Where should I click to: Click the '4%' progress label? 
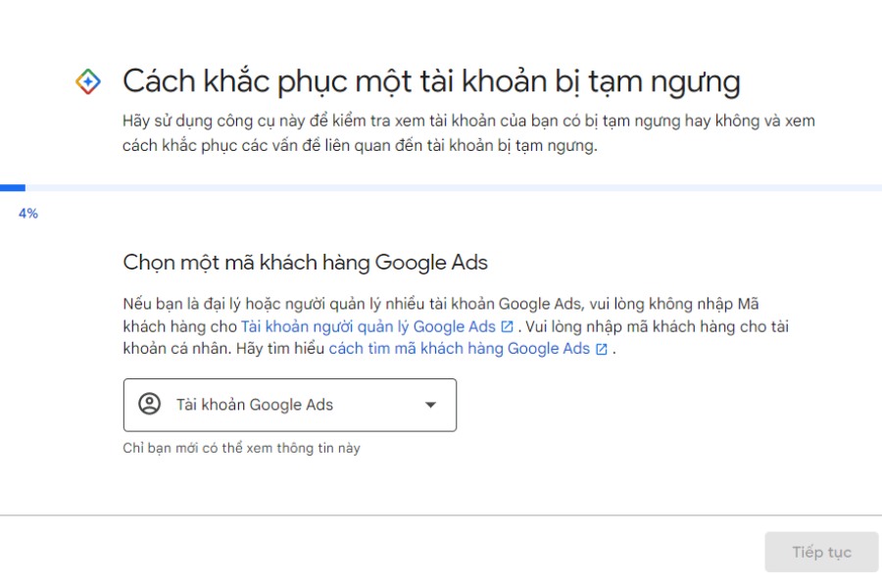pyautogui.click(x=28, y=214)
